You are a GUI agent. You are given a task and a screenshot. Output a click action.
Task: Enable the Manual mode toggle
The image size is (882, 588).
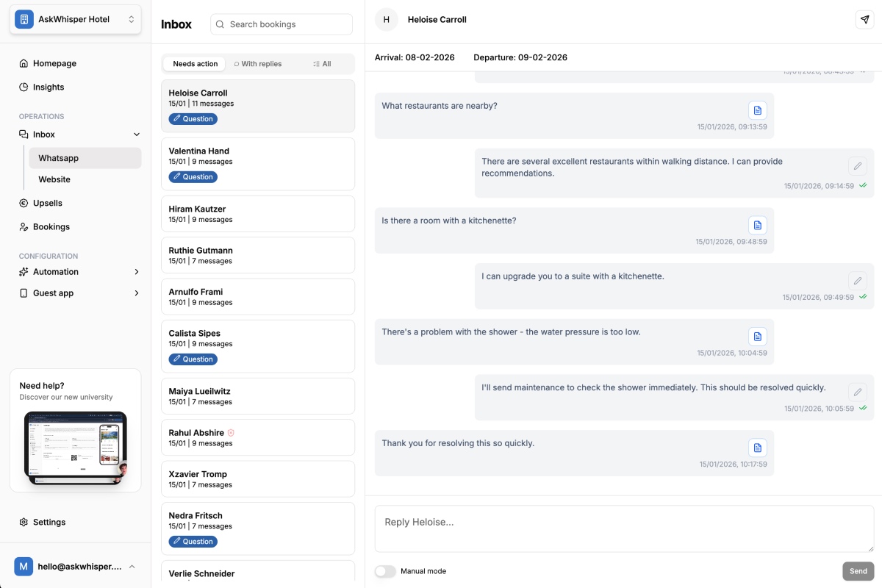(385, 571)
